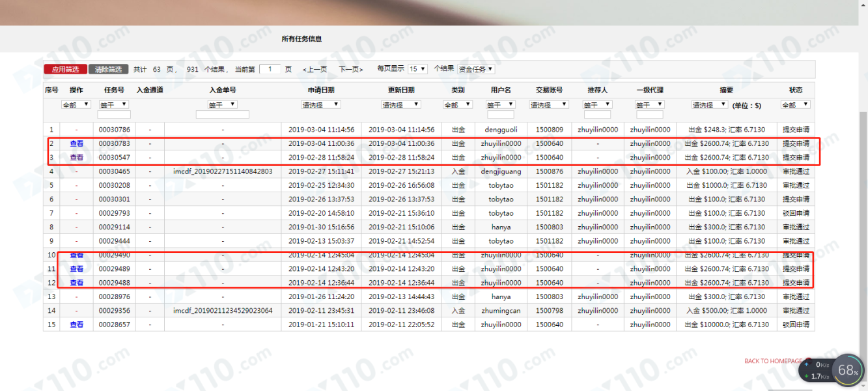The image size is (868, 391).
Task: Click the BACK TO HOMEPAGE link
Action: coord(773,361)
